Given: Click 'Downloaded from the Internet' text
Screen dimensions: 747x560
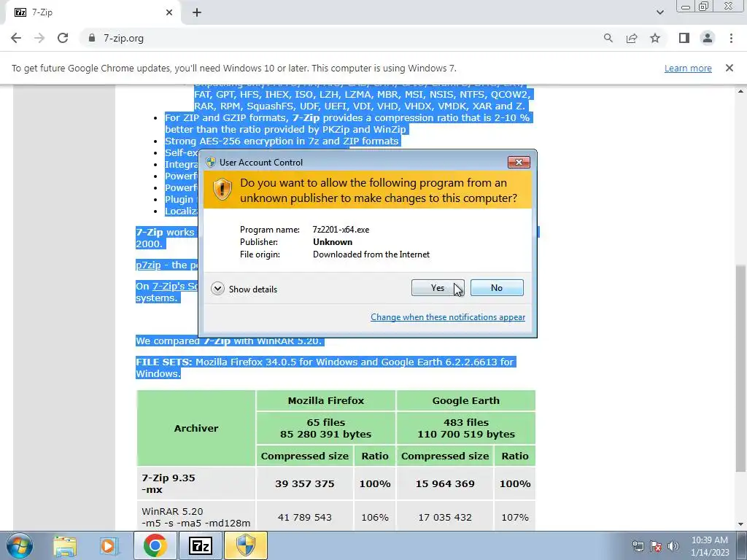Looking at the screenshot, I should pos(371,254).
